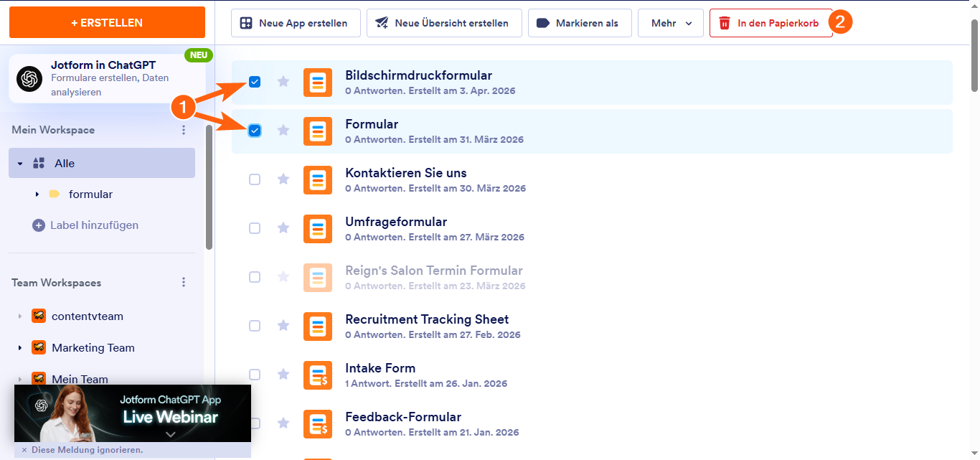The height and width of the screenshot is (460, 980).
Task: Click the ChatGPT logo in Jotform banner
Action: [29, 78]
